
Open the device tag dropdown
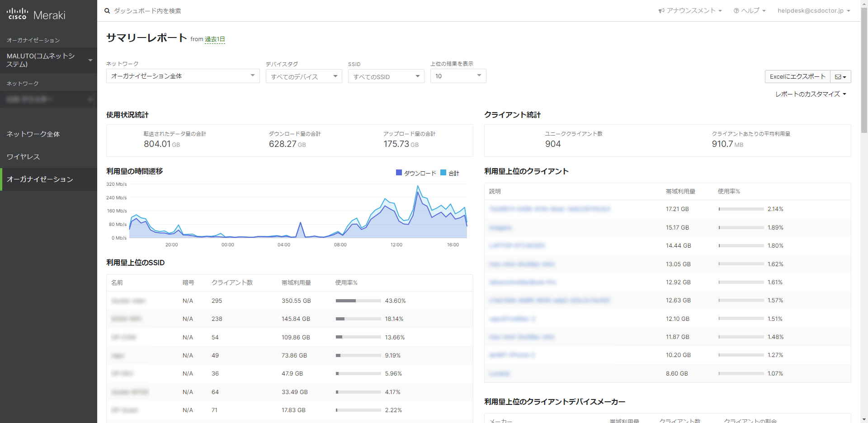(304, 76)
